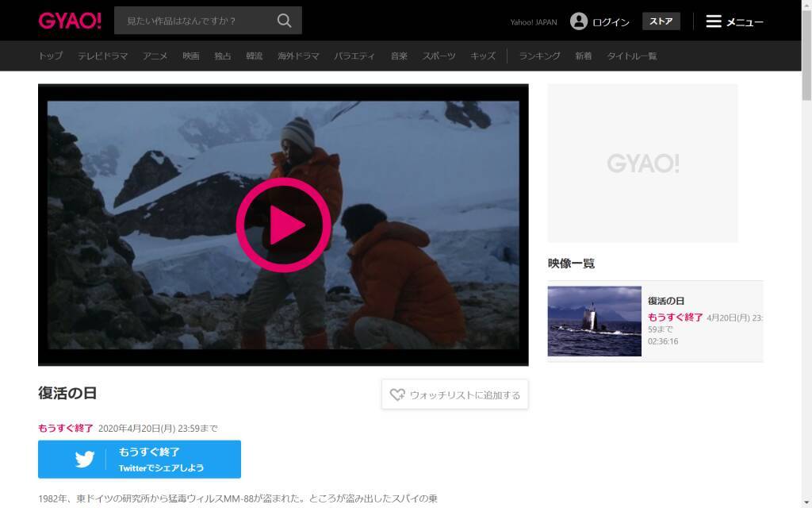Open the バラエティ category

point(354,56)
